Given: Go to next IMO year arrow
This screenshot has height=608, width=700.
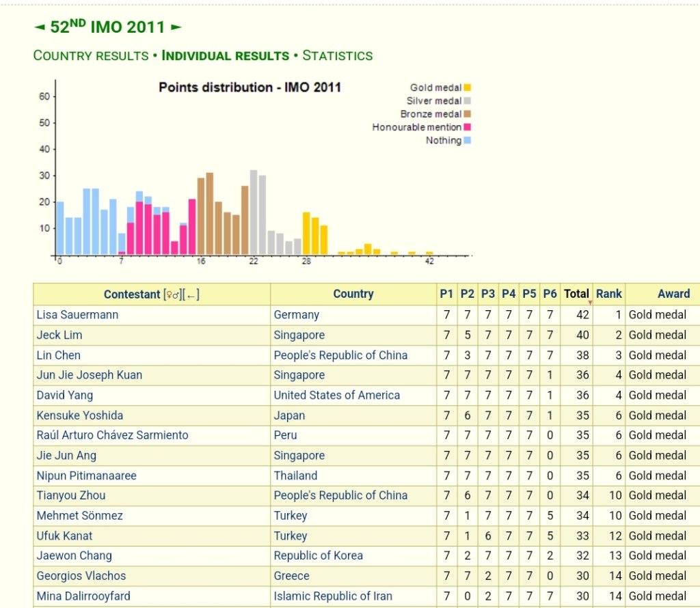Looking at the screenshot, I should [176, 28].
